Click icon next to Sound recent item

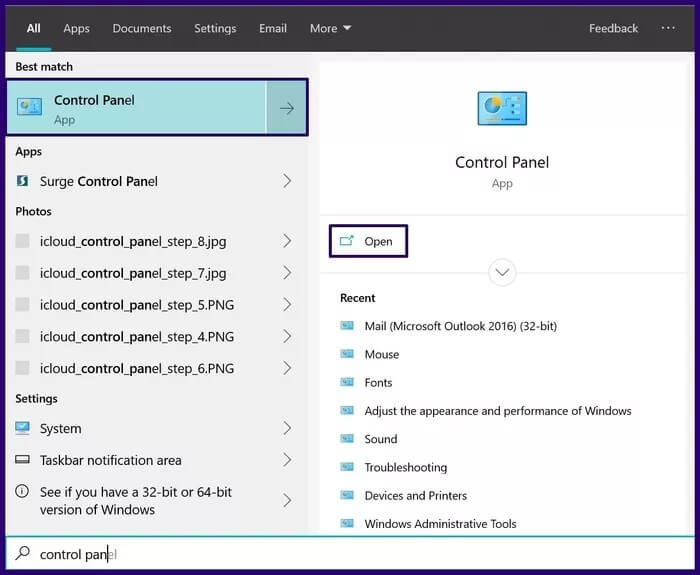pyautogui.click(x=347, y=438)
